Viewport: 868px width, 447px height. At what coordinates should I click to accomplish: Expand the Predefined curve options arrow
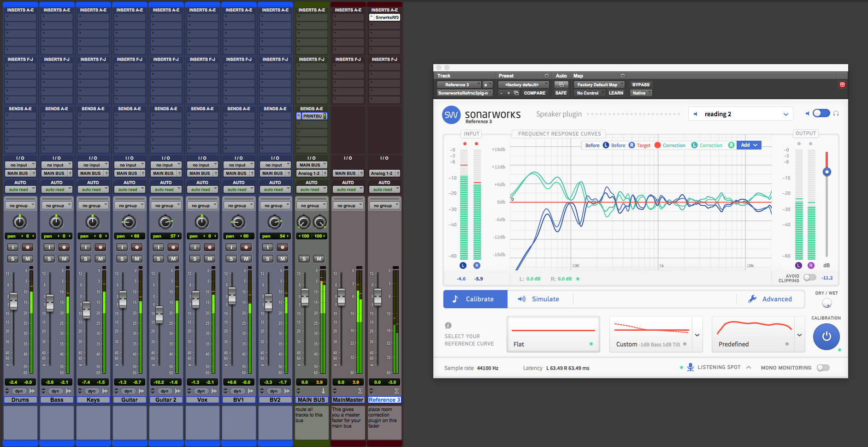(800, 335)
